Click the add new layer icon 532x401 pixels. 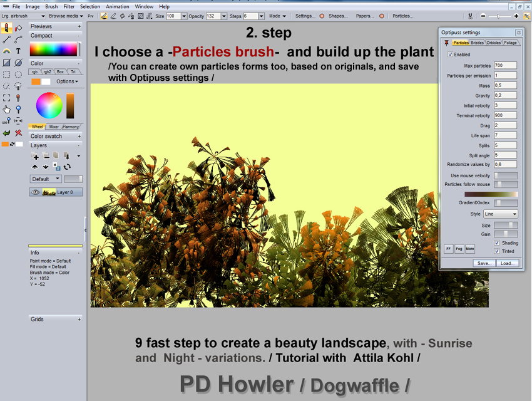click(35, 156)
